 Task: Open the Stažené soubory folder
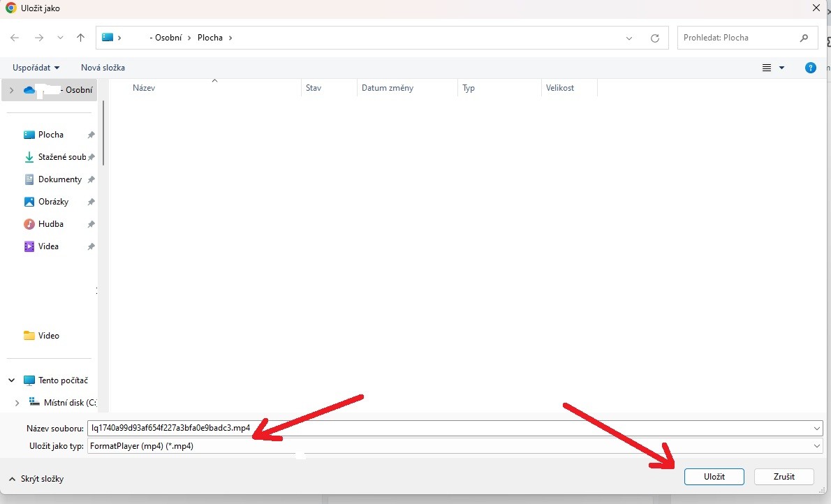pyautogui.click(x=61, y=157)
